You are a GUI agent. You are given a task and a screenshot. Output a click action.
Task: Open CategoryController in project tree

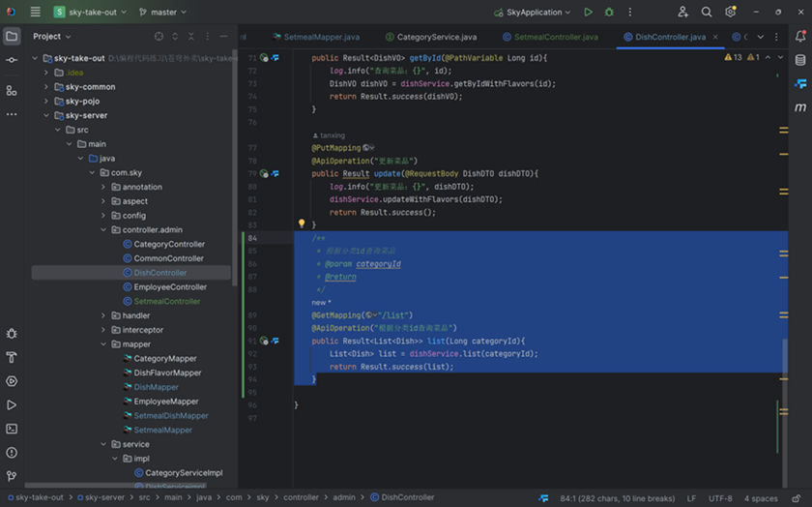[163, 244]
